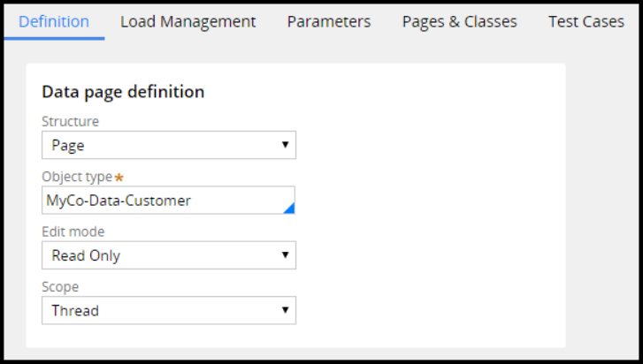Click the arrow on the Structure combo box
This screenshot has width=643, height=364.
(285, 145)
